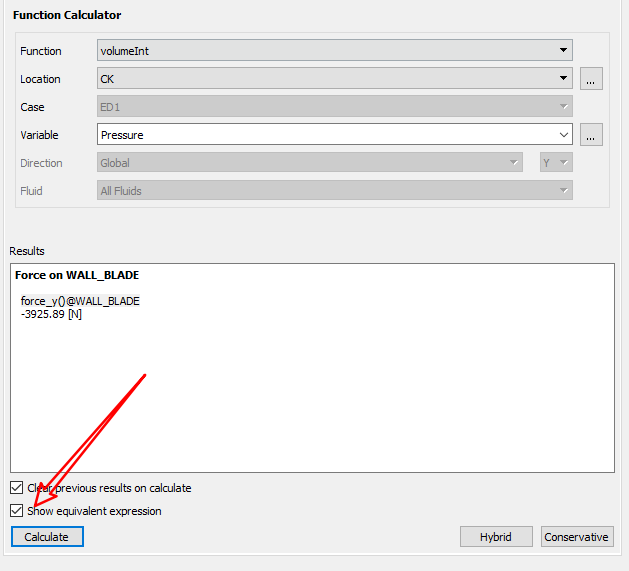Viewport: 629px width, 571px height.
Task: Expand the Y axis direction dropdown
Action: pos(556,163)
